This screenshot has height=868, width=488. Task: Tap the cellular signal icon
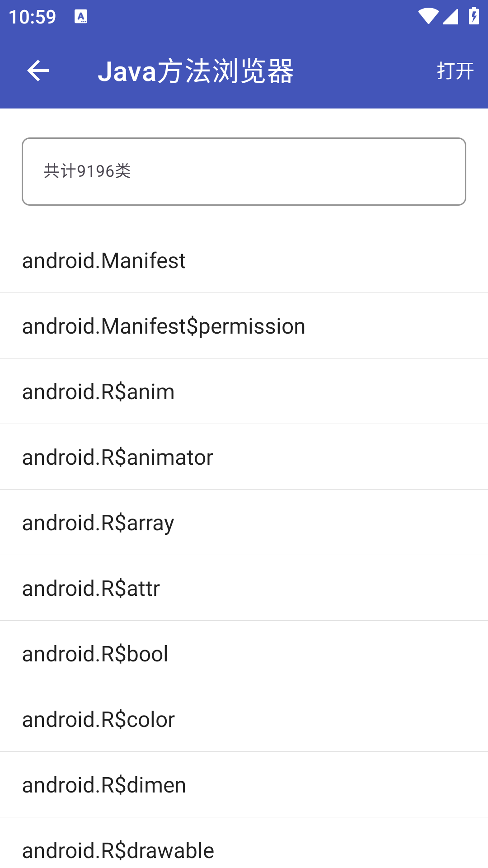tap(450, 16)
